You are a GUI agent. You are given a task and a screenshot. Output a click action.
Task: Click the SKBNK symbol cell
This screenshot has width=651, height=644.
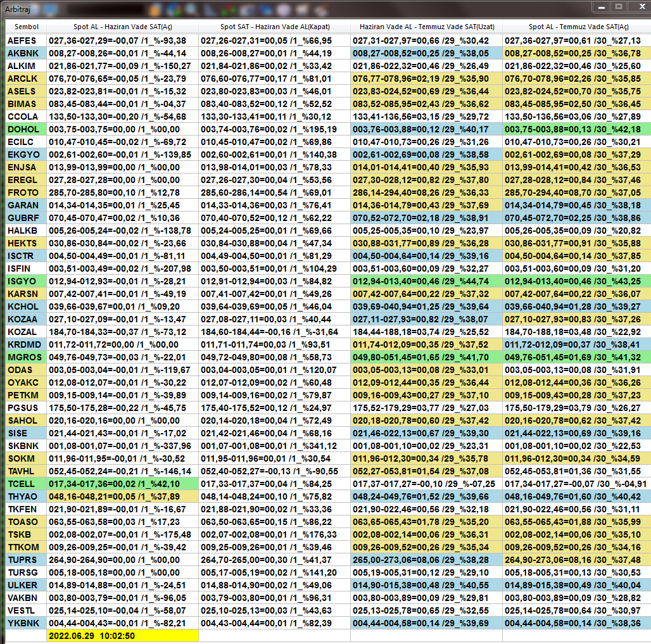[x=26, y=446]
